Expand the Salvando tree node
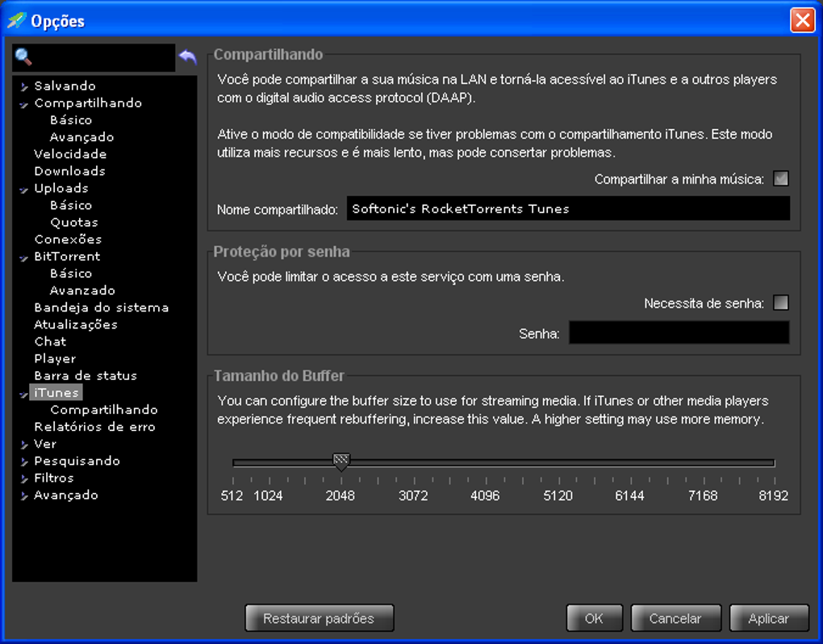 click(23, 86)
